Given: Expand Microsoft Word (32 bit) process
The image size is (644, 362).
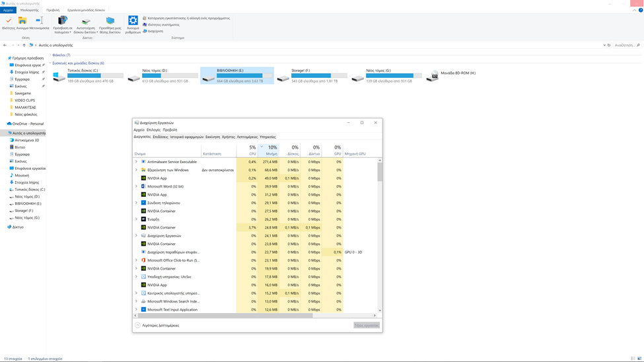Looking at the screenshot, I should 136,186.
